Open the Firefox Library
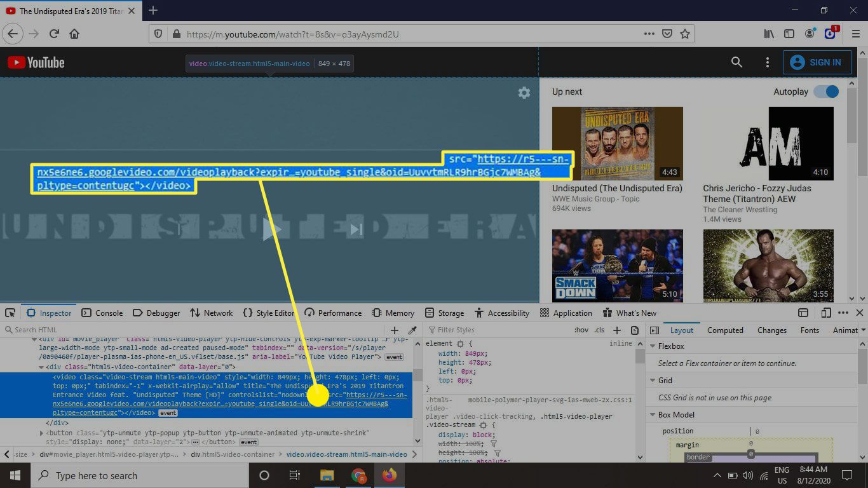This screenshot has width=868, height=488. click(768, 34)
